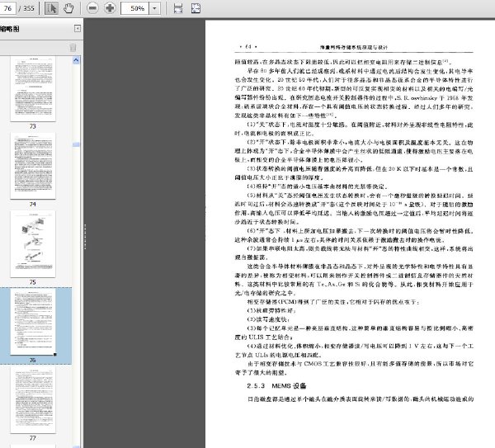Click the panel splitter grip handle
The height and width of the screenshot is (448, 495).
coord(85,237)
